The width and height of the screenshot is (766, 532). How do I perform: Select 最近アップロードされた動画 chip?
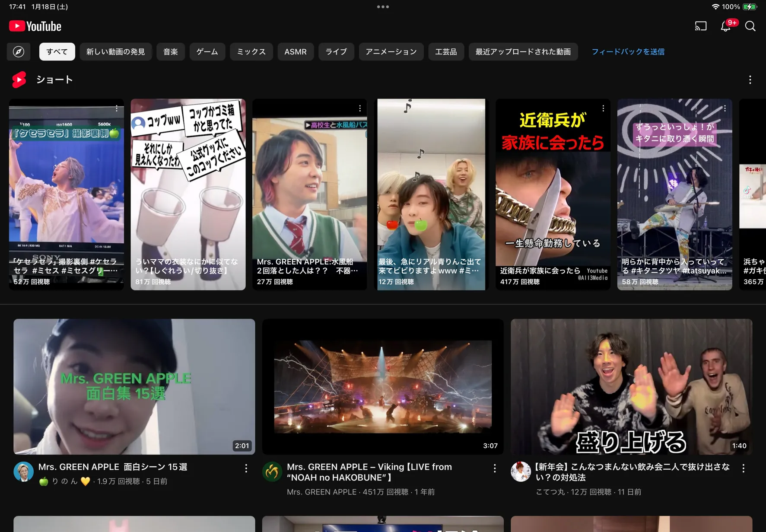(523, 52)
